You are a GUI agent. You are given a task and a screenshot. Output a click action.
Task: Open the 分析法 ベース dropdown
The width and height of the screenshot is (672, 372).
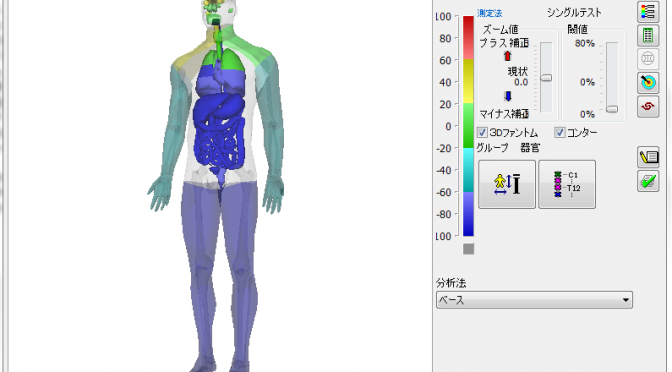pyautogui.click(x=534, y=300)
